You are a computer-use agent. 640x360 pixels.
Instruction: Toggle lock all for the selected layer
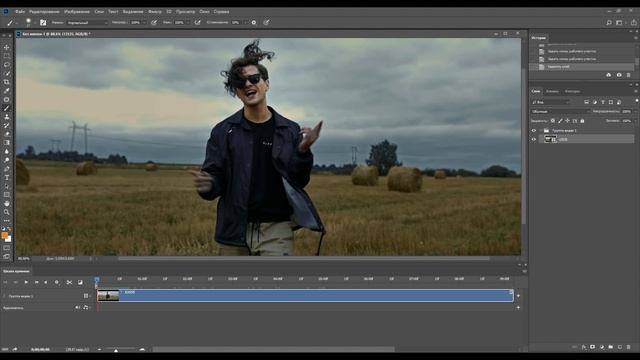tap(582, 121)
